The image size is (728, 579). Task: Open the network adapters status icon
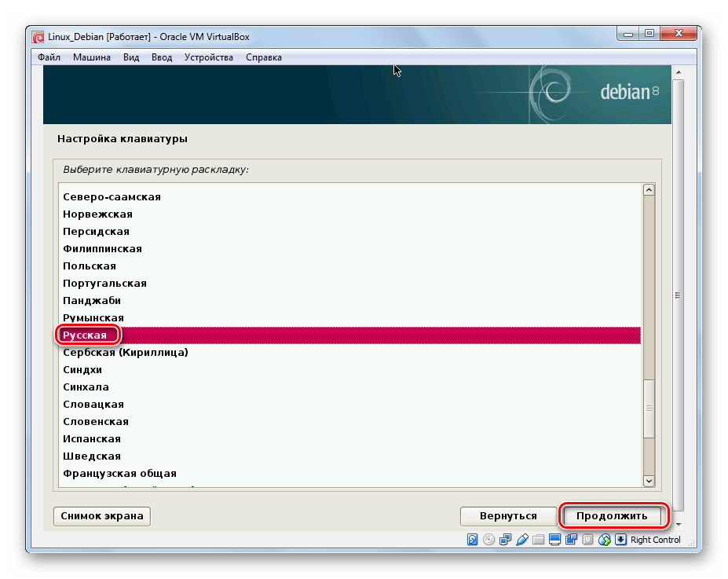(x=505, y=540)
